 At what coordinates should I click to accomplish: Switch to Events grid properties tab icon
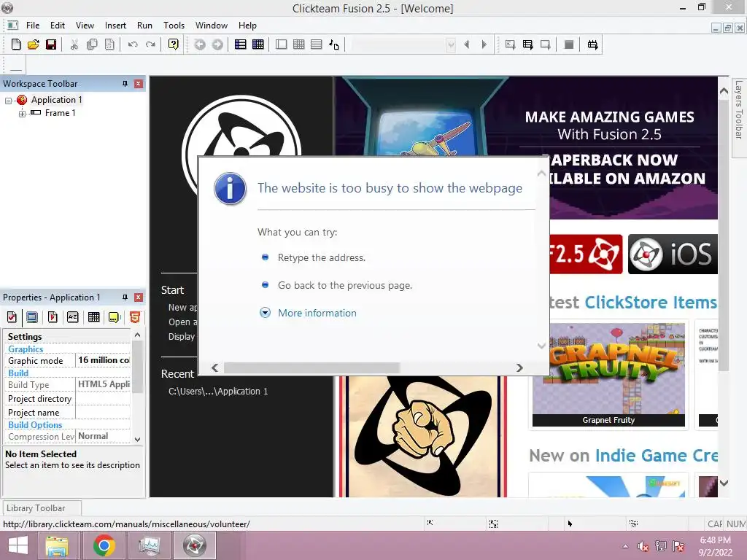click(94, 317)
